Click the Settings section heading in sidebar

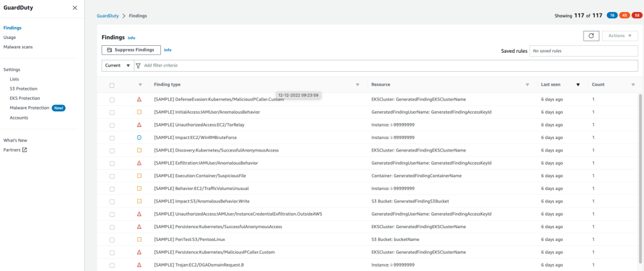click(x=11, y=70)
